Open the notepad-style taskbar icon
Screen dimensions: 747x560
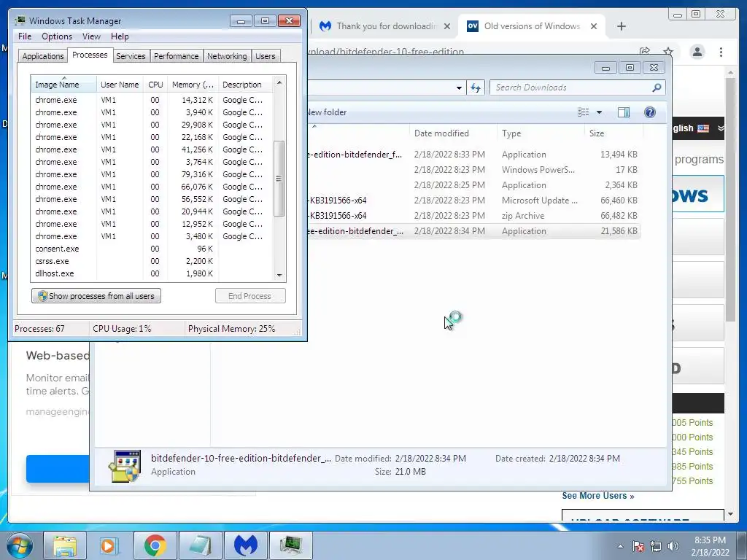[200, 545]
